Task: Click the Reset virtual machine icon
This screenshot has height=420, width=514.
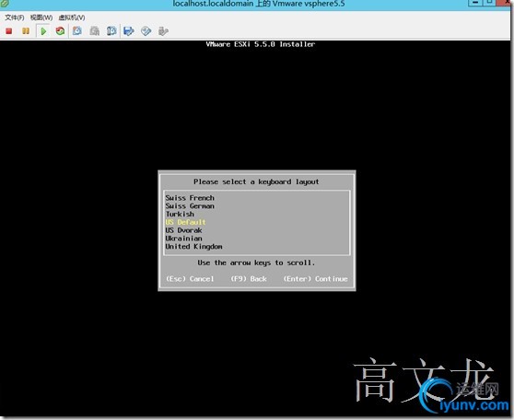Action: 60,31
